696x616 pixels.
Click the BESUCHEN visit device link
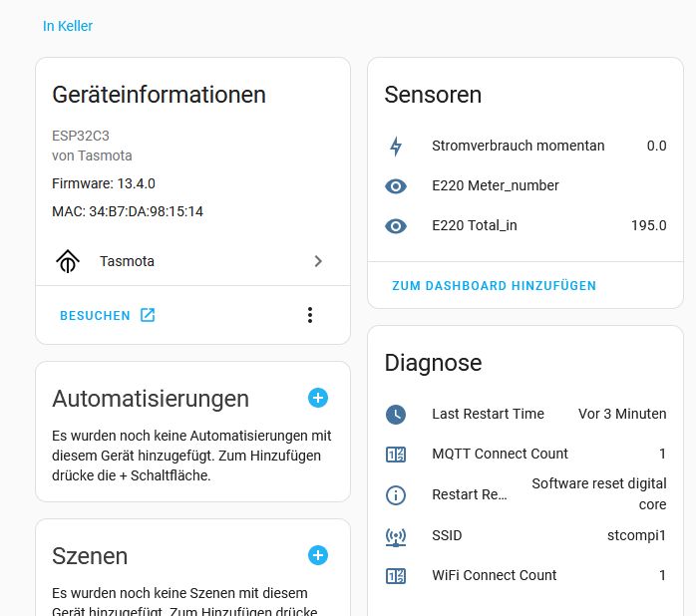tap(107, 315)
